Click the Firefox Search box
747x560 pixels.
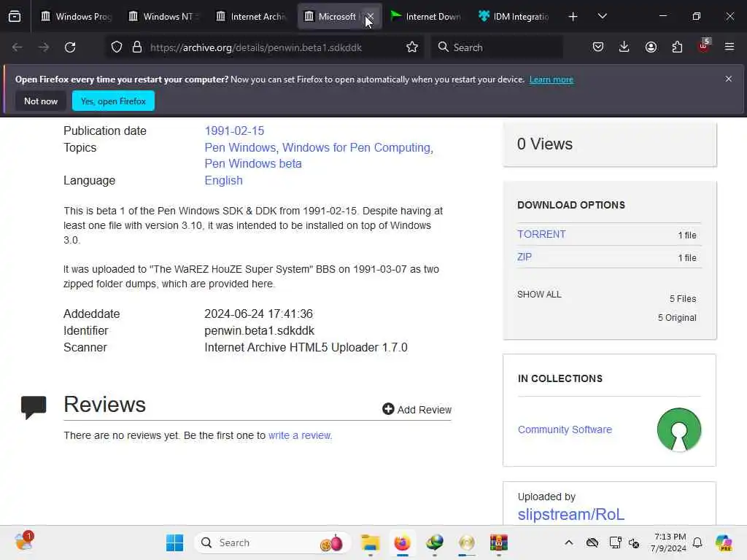coord(498,47)
